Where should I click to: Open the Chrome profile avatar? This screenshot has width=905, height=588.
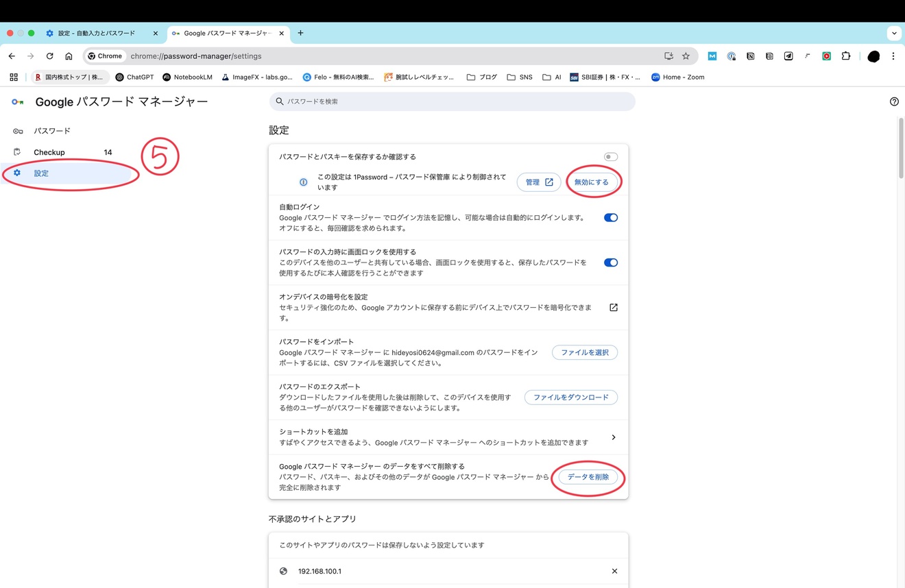[873, 56]
